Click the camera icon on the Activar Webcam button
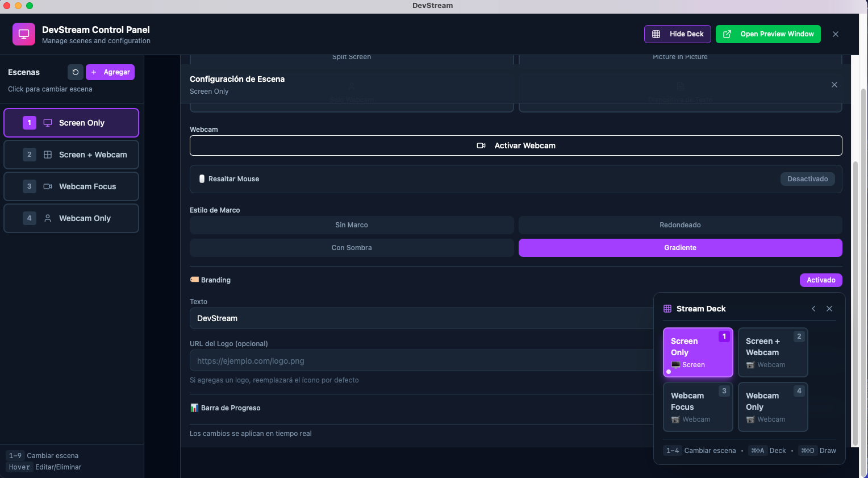 (x=481, y=146)
